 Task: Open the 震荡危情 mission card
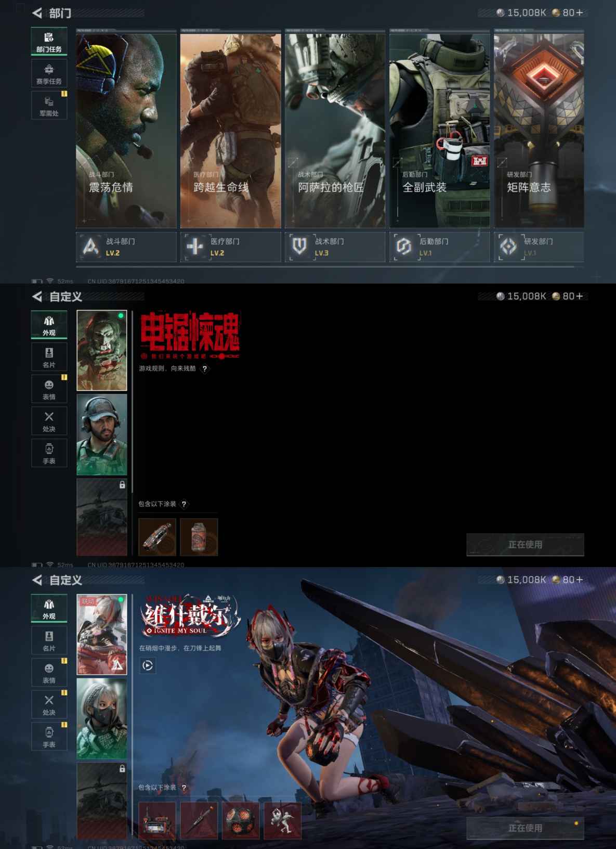pos(126,130)
